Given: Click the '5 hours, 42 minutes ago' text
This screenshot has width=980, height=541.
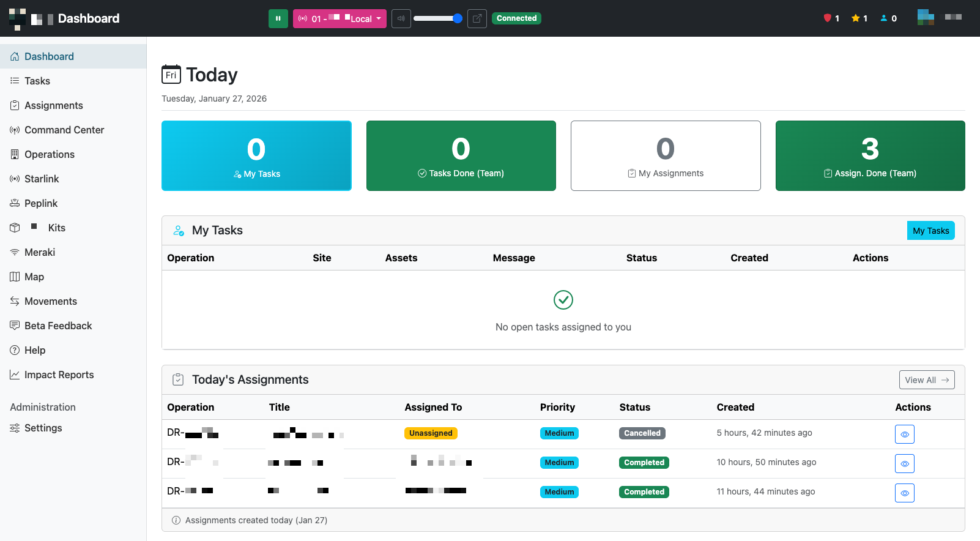Looking at the screenshot, I should (x=765, y=433).
